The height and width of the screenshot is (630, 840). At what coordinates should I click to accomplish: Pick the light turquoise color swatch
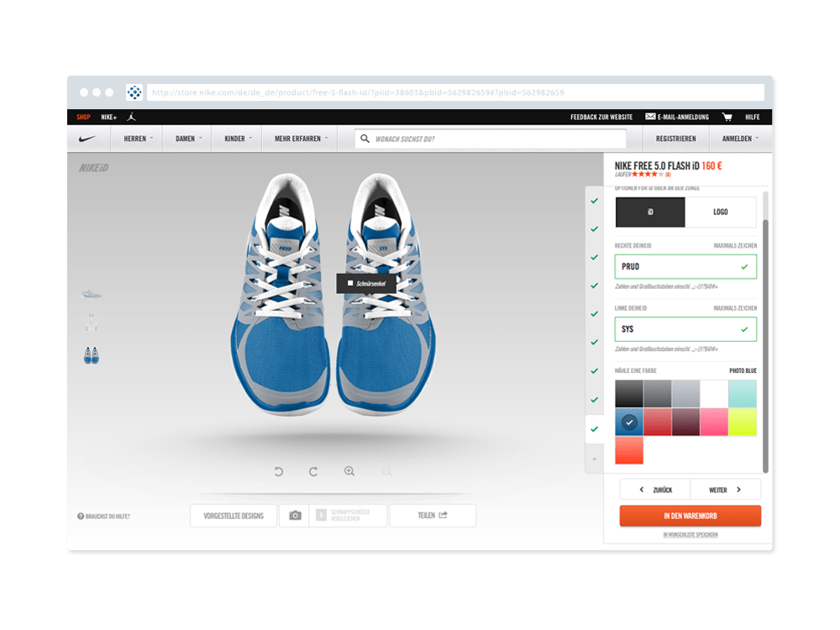[743, 394]
